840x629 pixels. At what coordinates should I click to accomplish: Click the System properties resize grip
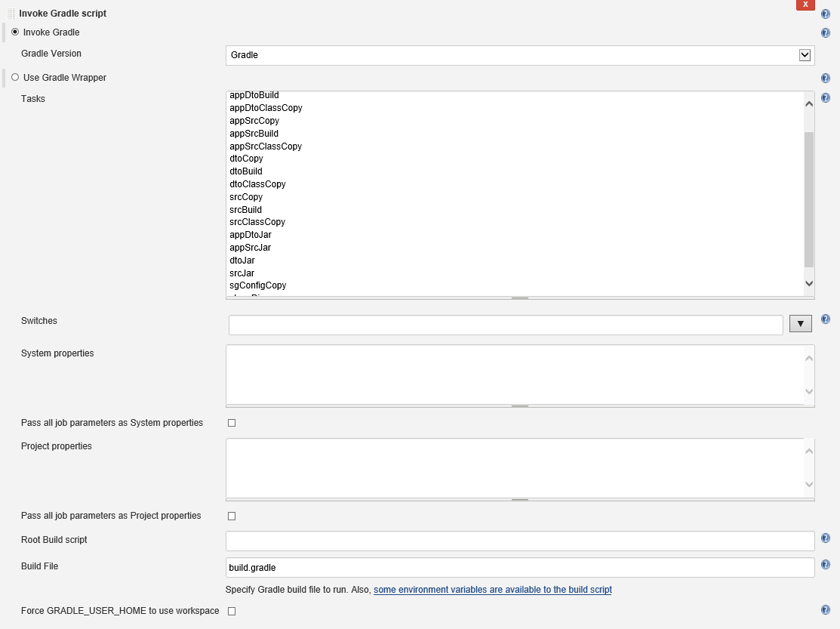pos(520,406)
